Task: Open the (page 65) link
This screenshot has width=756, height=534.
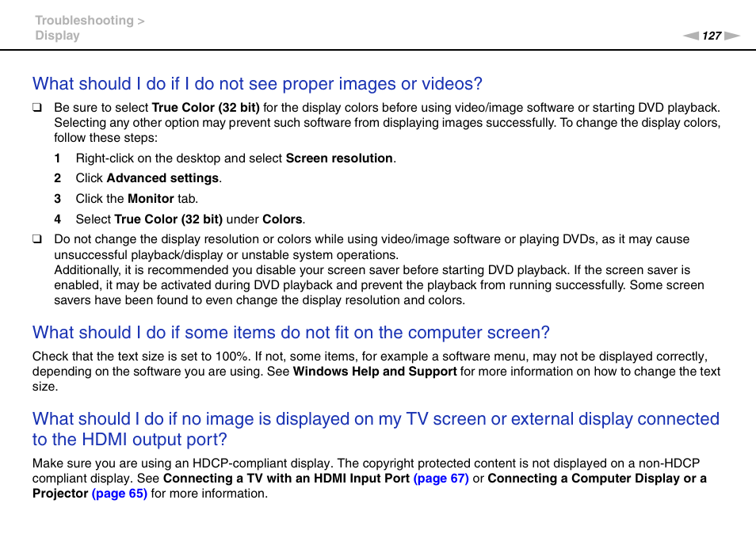Action: click(119, 494)
